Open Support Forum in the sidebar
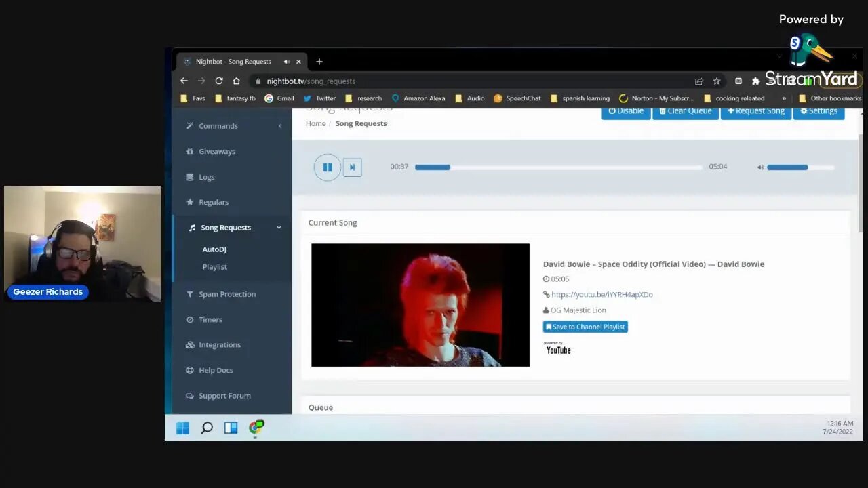Screen dimensions: 868x488 point(224,396)
